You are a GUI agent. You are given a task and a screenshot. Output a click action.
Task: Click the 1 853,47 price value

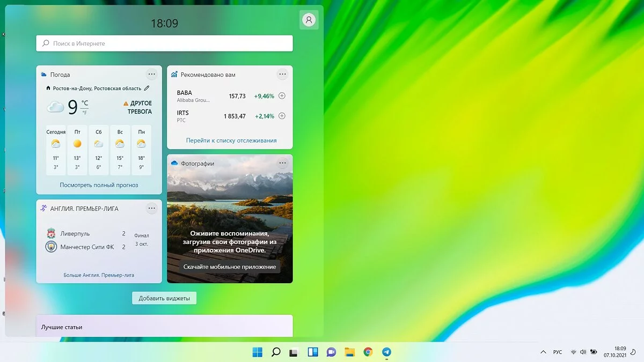[x=235, y=116]
